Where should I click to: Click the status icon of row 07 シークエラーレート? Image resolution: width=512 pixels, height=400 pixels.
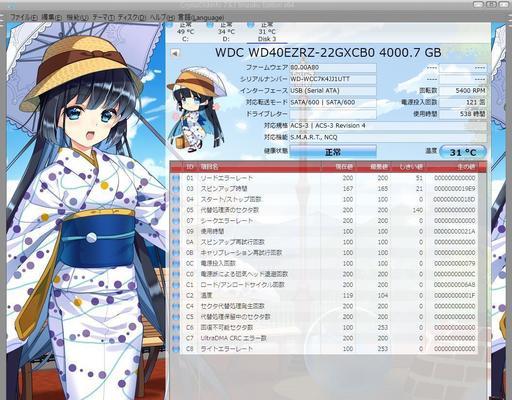tap(176, 221)
